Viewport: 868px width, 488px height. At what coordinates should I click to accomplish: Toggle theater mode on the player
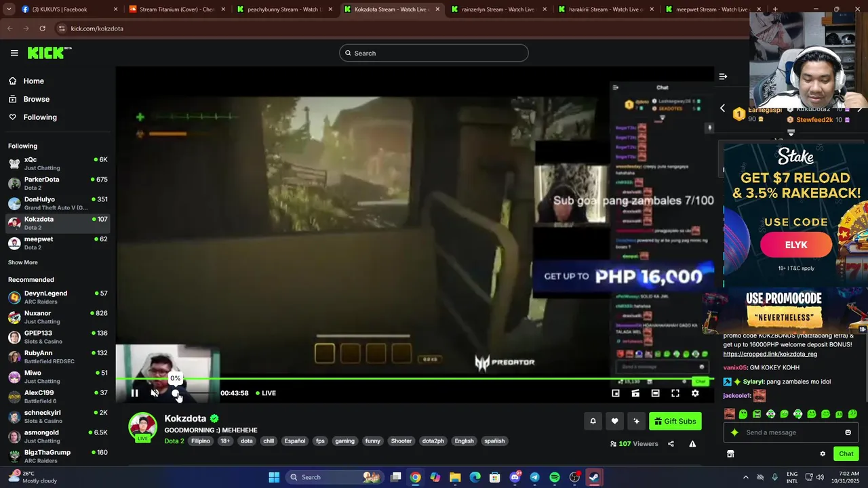coord(655,393)
